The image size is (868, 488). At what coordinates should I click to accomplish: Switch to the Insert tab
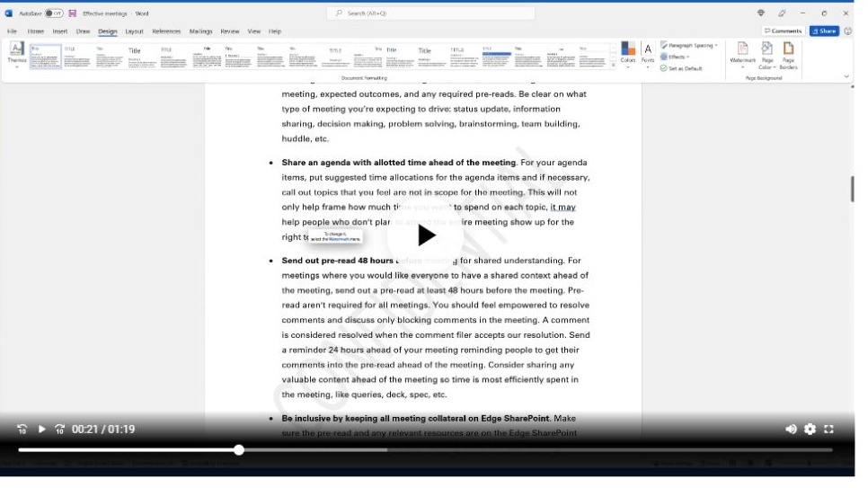60,31
